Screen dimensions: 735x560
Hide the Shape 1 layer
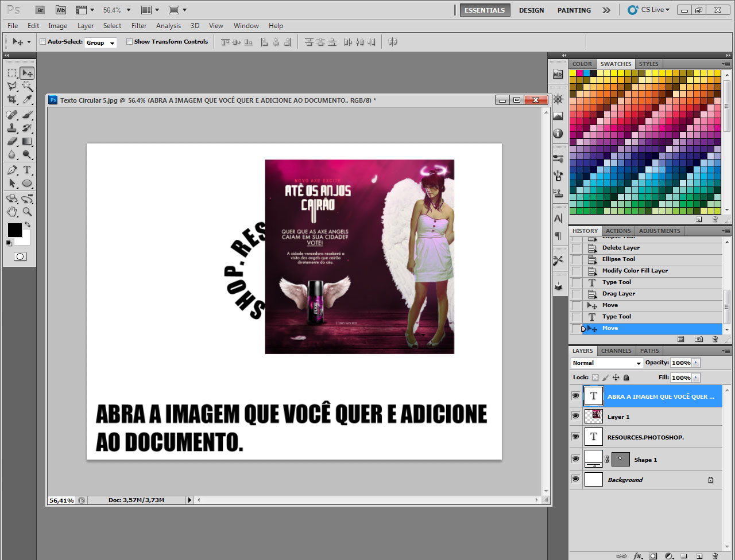coord(575,459)
